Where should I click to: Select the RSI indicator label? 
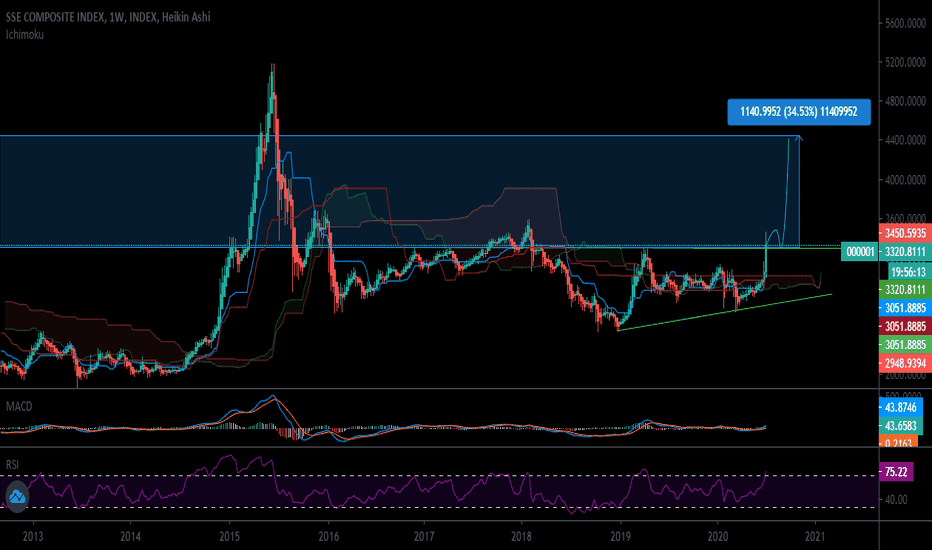coord(12,464)
